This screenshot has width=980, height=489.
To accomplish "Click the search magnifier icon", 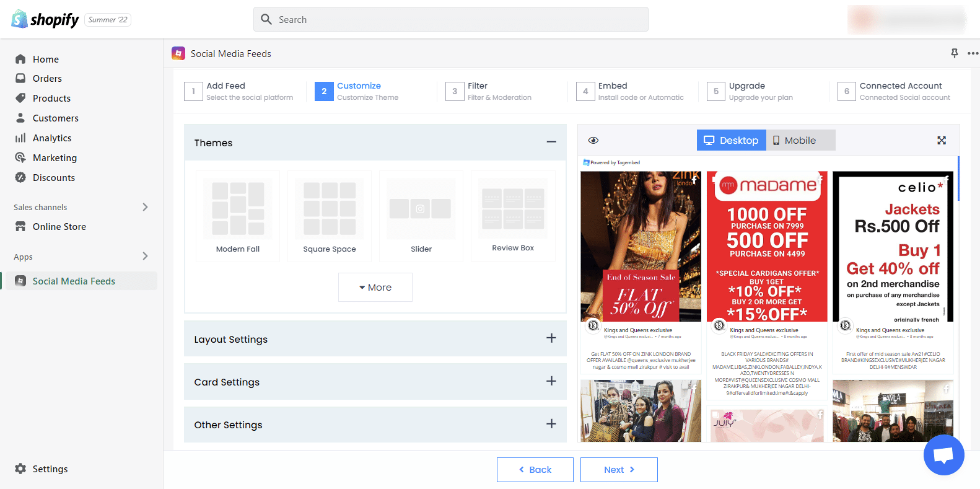I will [266, 19].
